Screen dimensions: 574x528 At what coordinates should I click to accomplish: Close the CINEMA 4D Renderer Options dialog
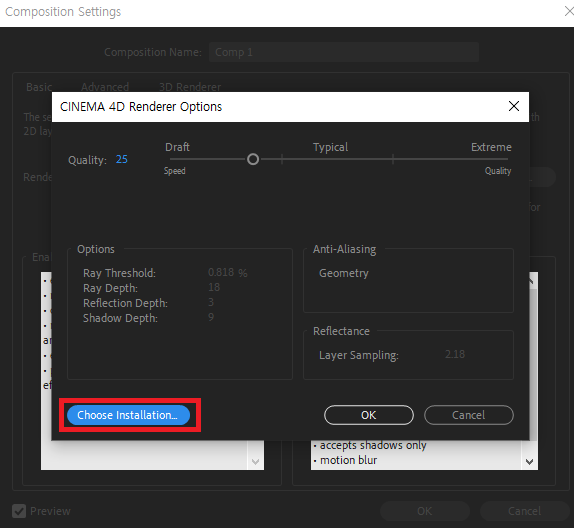pyautogui.click(x=514, y=106)
